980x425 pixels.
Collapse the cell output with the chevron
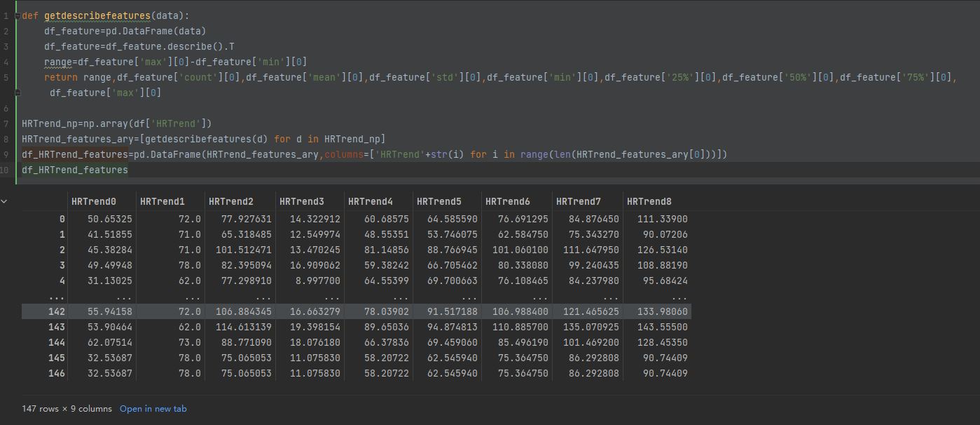pyautogui.click(x=6, y=201)
